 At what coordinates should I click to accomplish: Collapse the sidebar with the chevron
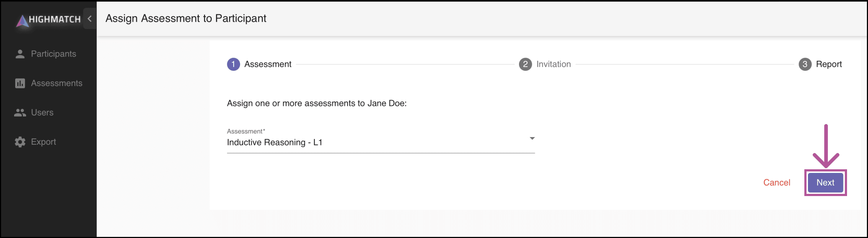(x=90, y=18)
